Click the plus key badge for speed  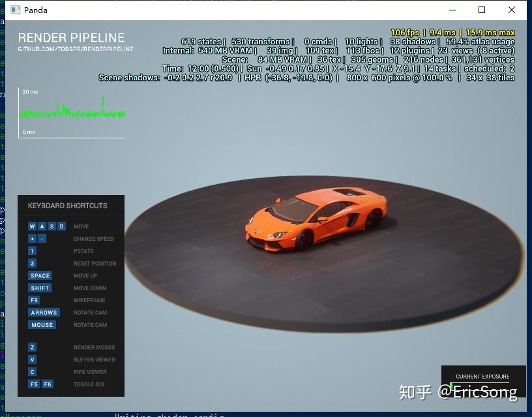pyautogui.click(x=32, y=239)
